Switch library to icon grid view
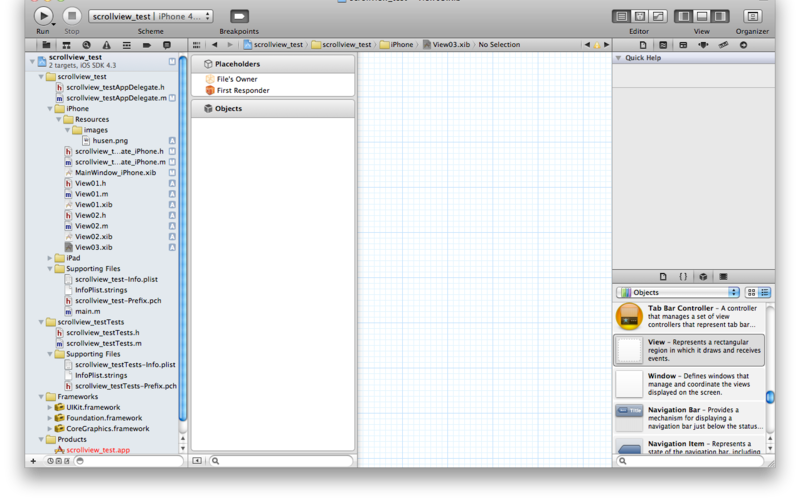The width and height of the screenshot is (800, 502). (x=752, y=292)
